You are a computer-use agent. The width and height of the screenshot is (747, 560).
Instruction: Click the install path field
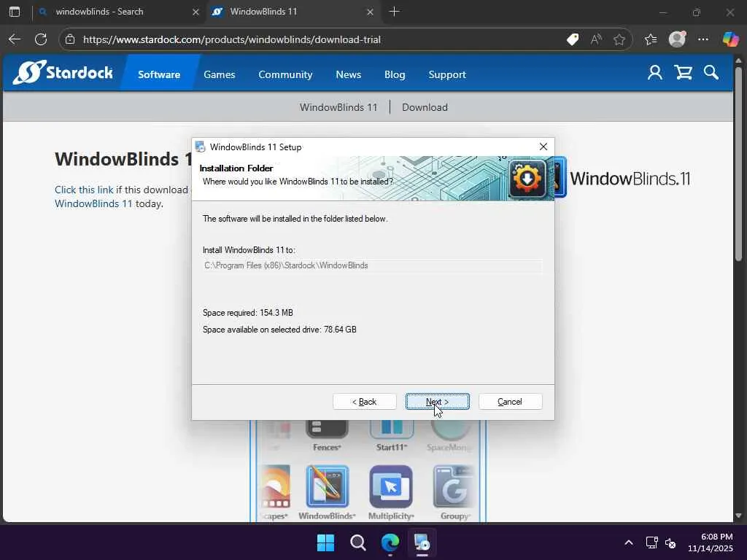[x=373, y=265]
